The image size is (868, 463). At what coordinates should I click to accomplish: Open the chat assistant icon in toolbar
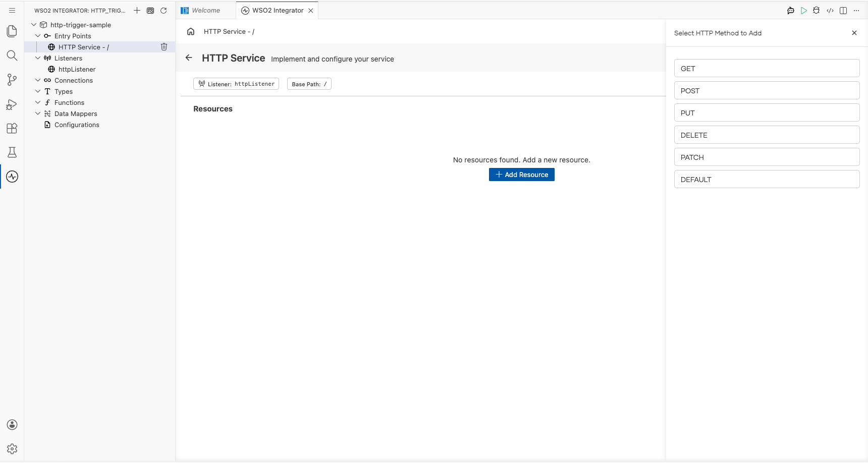tap(791, 10)
